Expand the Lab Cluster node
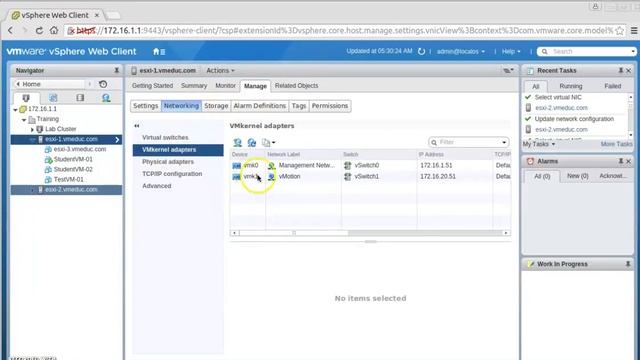Image resolution: width=640 pixels, height=360 pixels. pyautogui.click(x=32, y=129)
